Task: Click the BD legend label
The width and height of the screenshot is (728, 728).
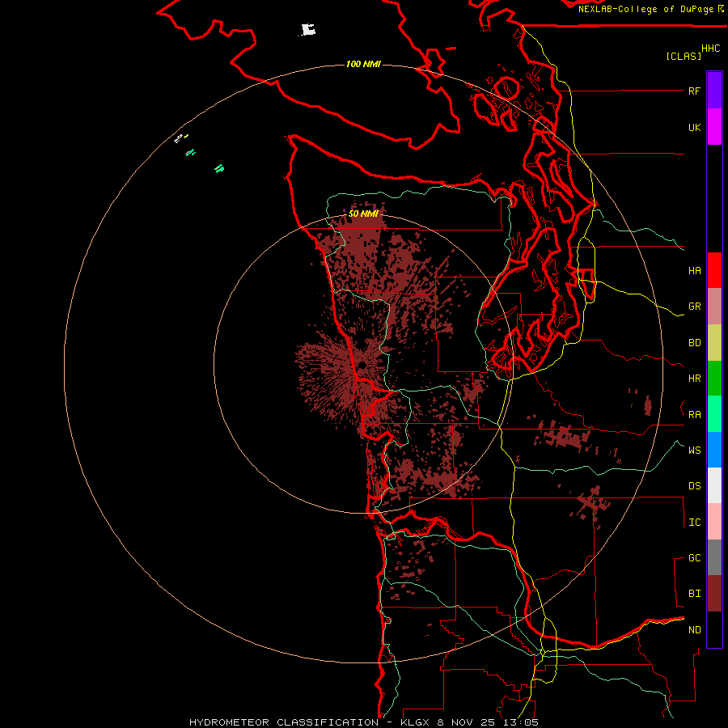Action: tap(694, 343)
